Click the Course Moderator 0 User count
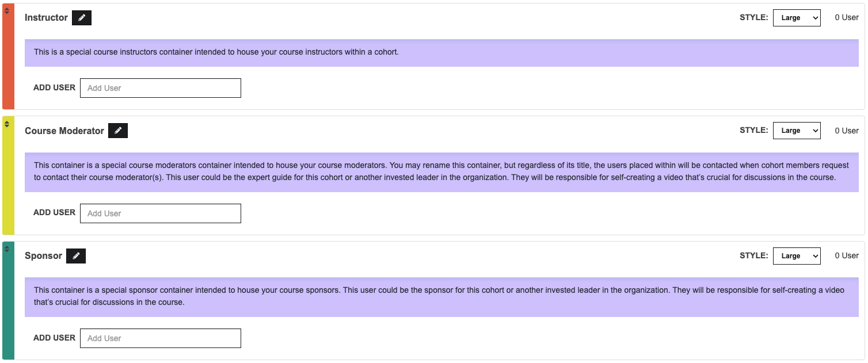 click(x=847, y=131)
